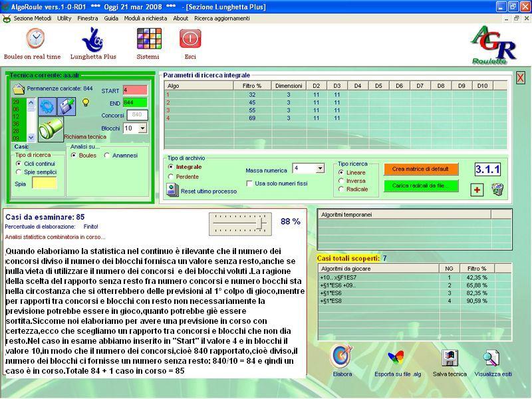Click filter value 55 in Algo row 3
This screenshot has height=399, width=532.
point(252,110)
